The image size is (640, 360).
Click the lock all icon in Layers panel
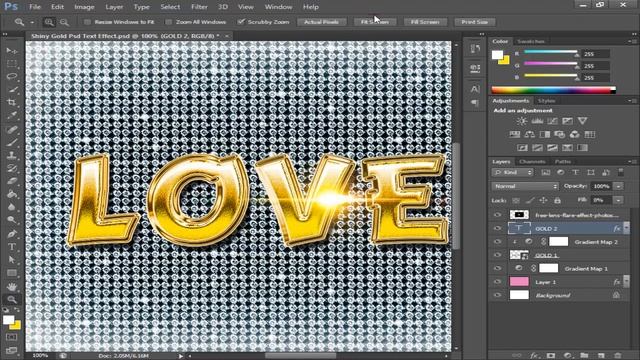[557, 200]
